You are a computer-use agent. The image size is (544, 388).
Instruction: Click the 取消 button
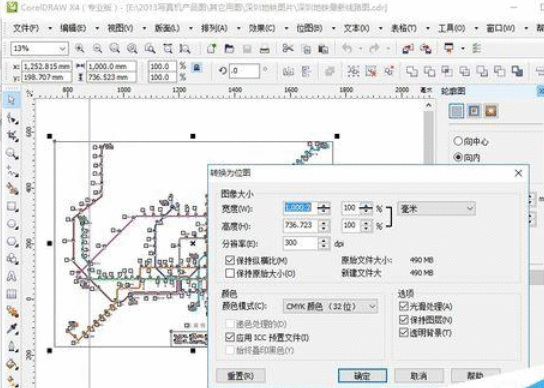click(419, 376)
